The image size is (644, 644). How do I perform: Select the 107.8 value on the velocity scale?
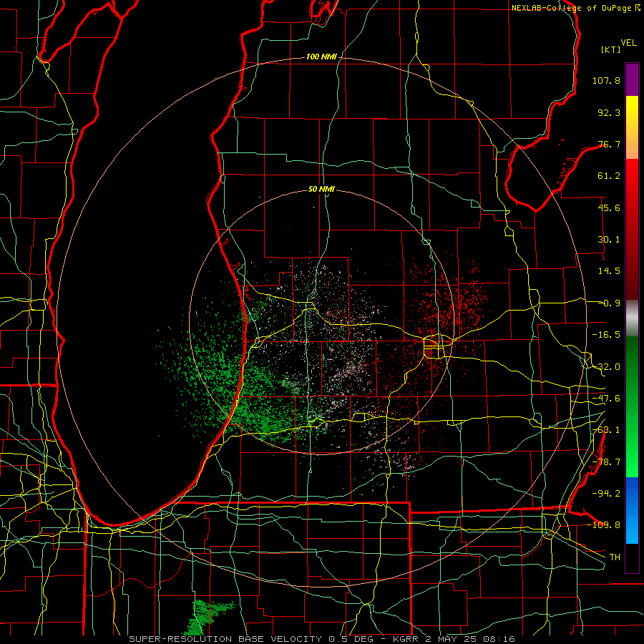[x=606, y=80]
